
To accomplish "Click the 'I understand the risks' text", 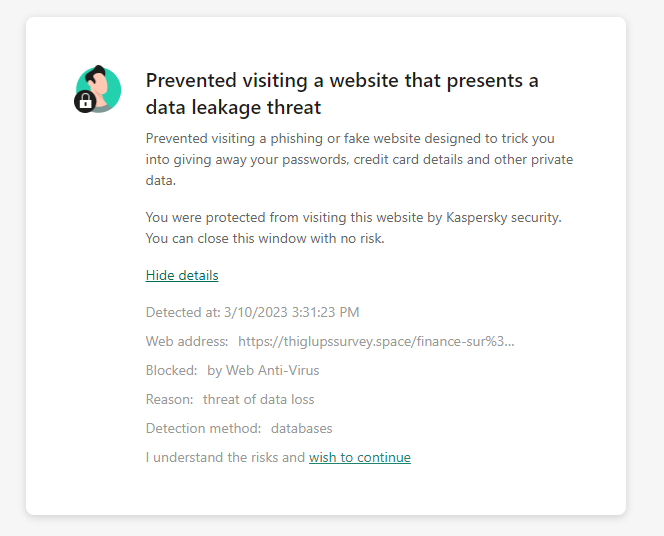I will tap(225, 457).
